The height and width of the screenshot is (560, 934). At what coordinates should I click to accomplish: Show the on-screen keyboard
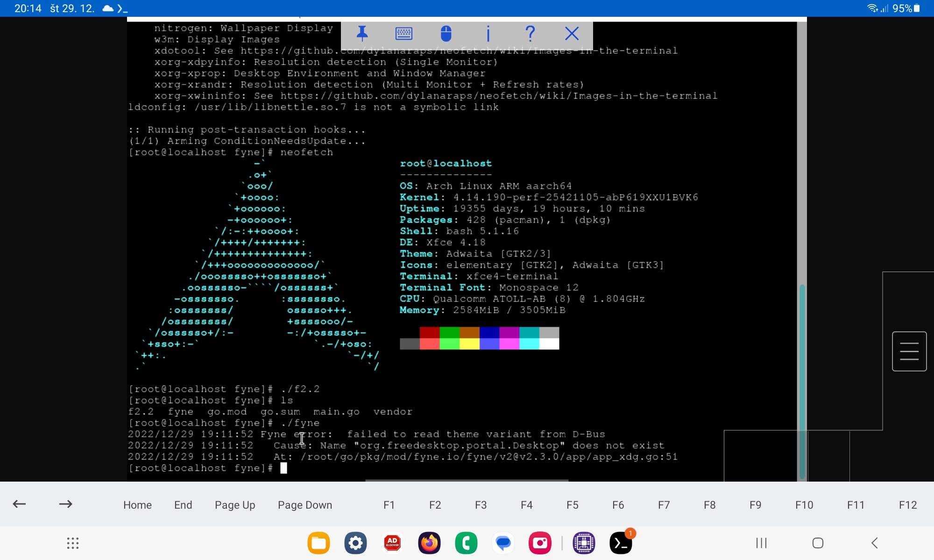pos(404,34)
